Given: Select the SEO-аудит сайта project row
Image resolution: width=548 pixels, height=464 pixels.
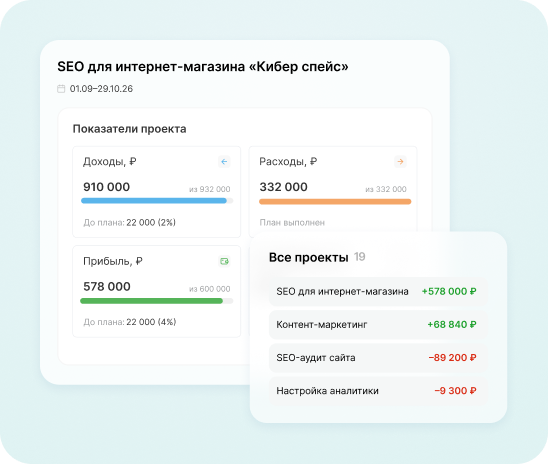Looking at the screenshot, I should [378, 358].
